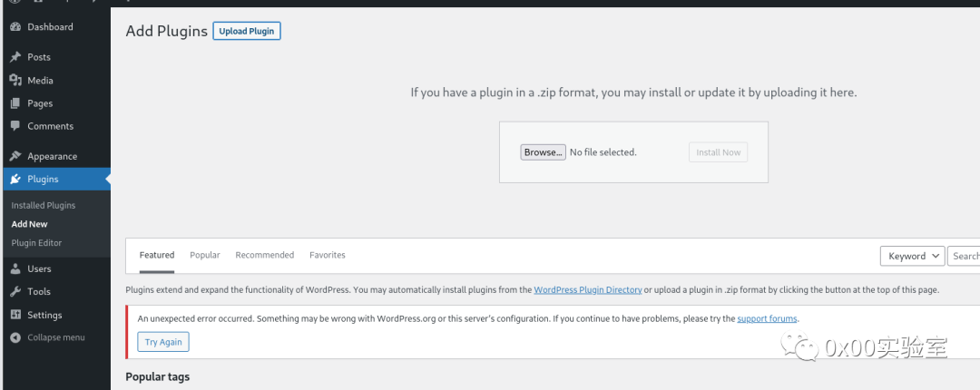Screen dimensions: 980x390
Task: Click the Posts pushpin icon
Action: [15, 57]
